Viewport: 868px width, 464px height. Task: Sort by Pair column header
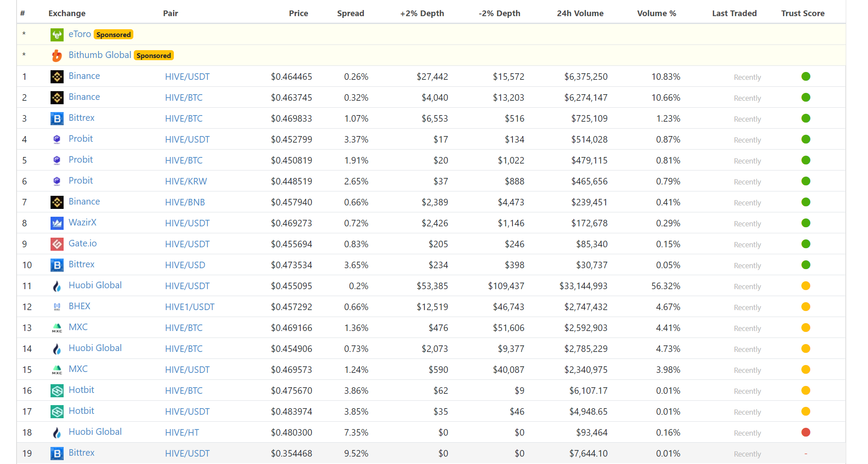click(x=170, y=14)
